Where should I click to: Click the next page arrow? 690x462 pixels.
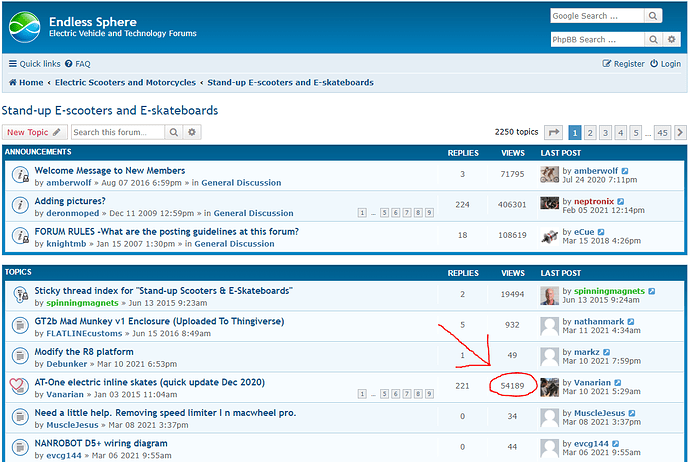(x=680, y=132)
